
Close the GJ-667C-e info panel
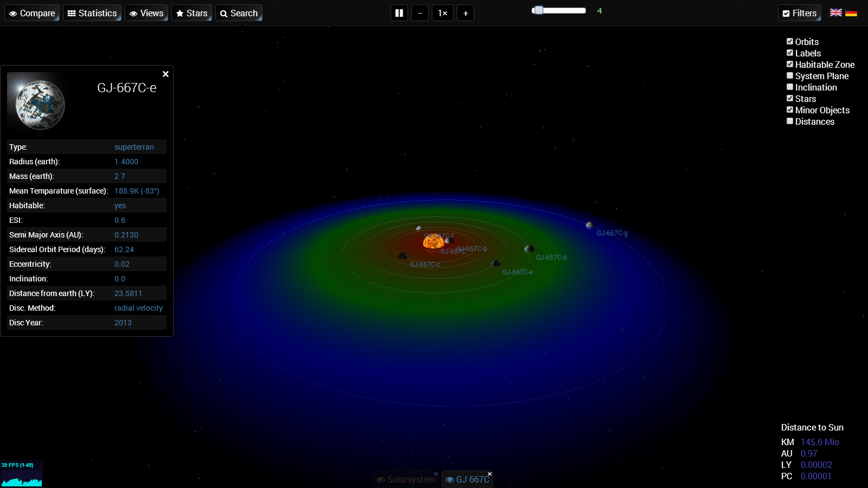point(165,74)
